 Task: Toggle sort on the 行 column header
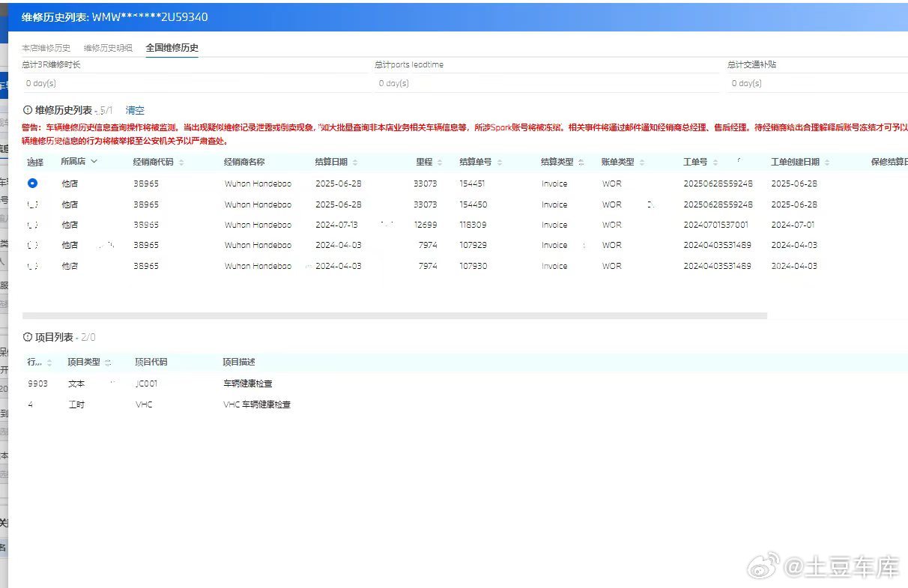point(49,363)
